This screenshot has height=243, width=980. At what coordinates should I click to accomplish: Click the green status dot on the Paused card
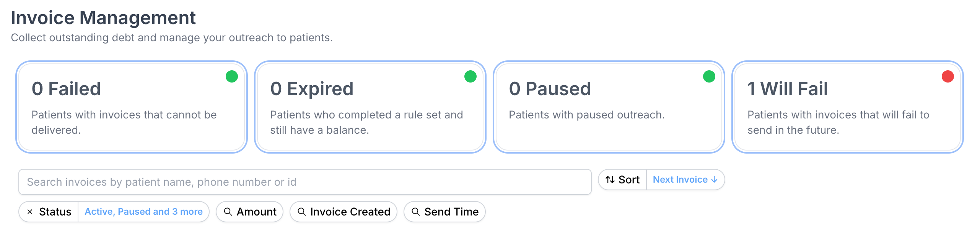click(708, 77)
